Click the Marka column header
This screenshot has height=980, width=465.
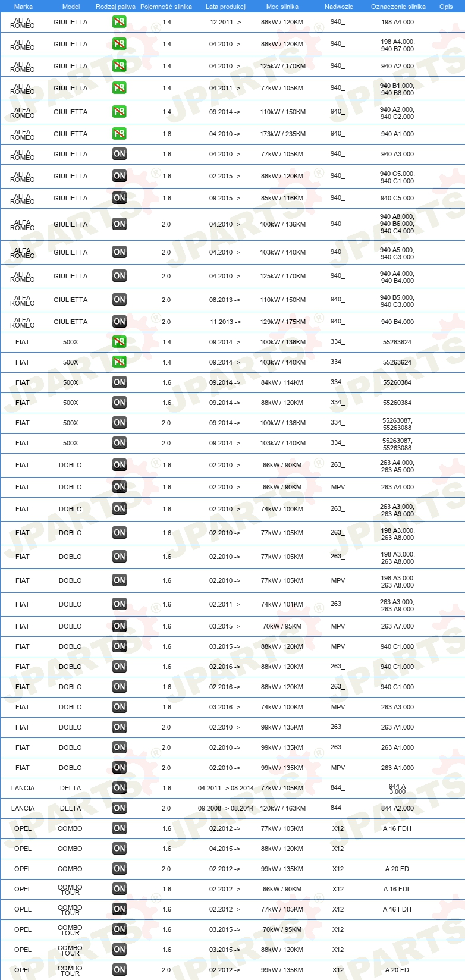(x=23, y=7)
